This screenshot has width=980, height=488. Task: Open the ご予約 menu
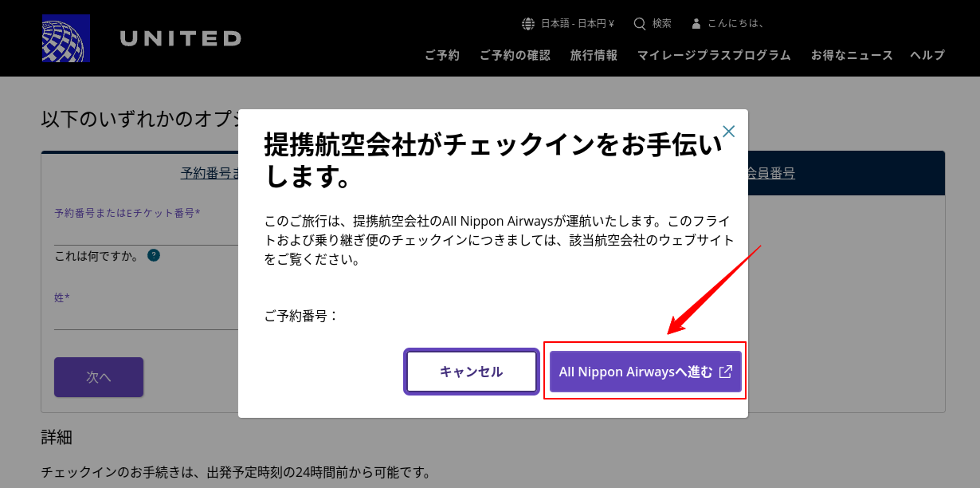pos(442,55)
